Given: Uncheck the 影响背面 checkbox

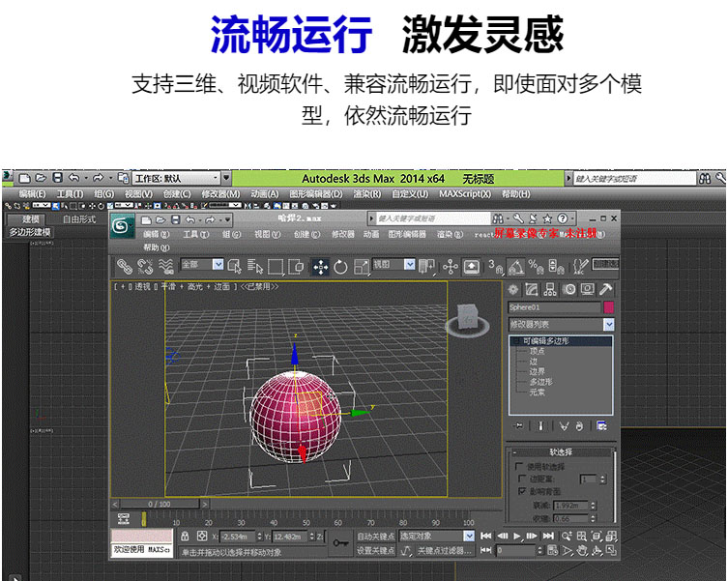Looking at the screenshot, I should 523,491.
